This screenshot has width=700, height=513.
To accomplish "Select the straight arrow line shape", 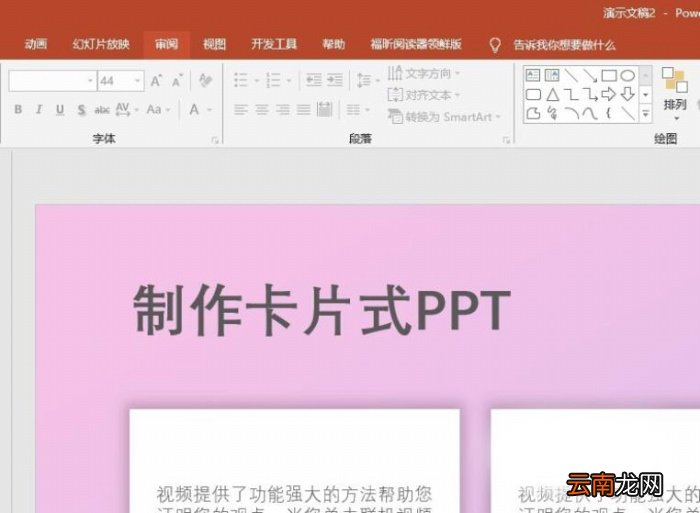I will tap(590, 75).
